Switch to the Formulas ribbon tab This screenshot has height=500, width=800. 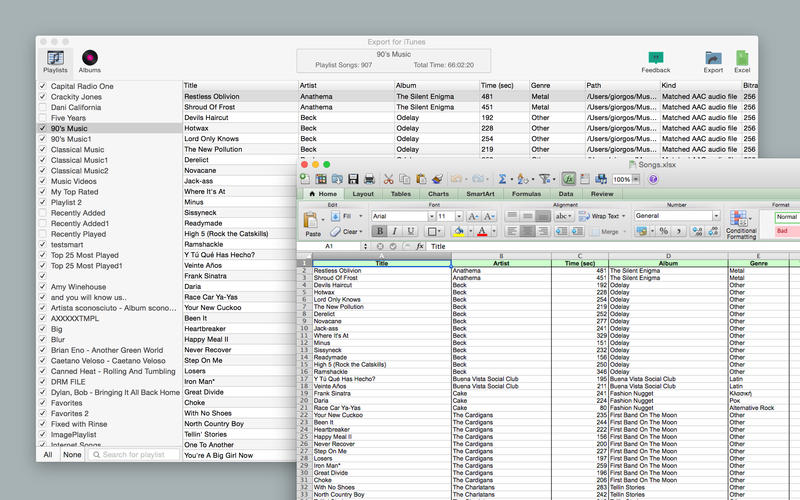pos(525,194)
